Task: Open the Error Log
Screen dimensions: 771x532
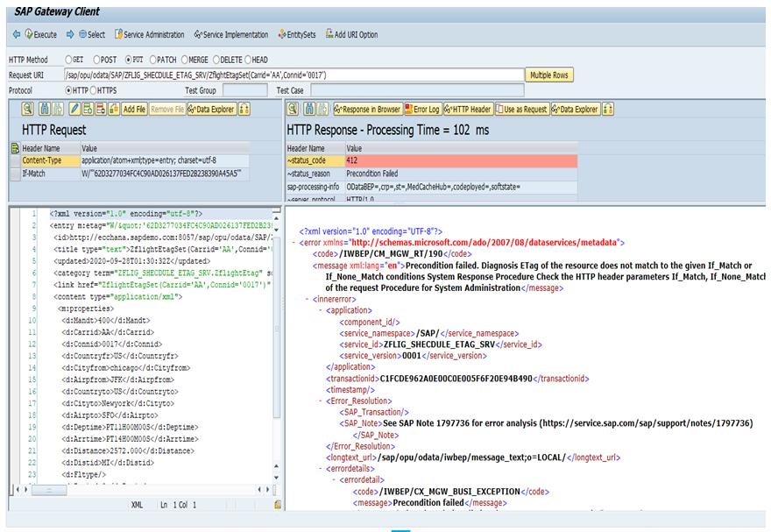Action: pos(422,110)
